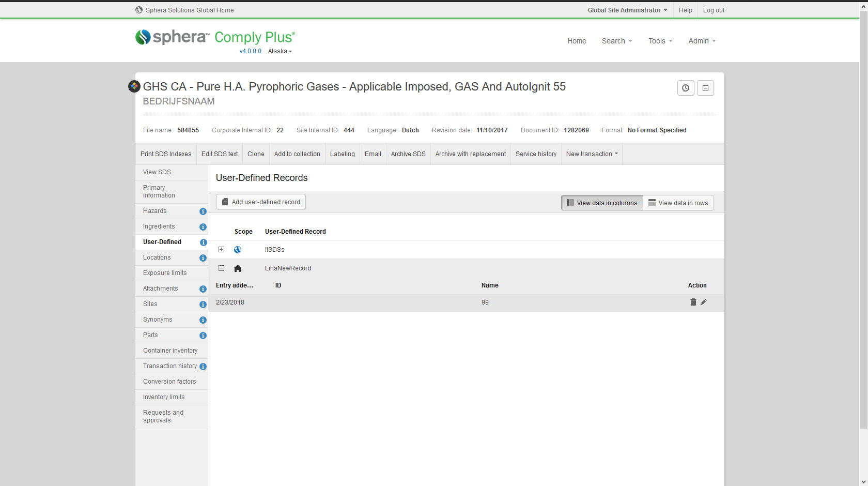Expand the !!SDSs record row
Image resolution: width=868 pixels, height=486 pixels.
coord(221,250)
